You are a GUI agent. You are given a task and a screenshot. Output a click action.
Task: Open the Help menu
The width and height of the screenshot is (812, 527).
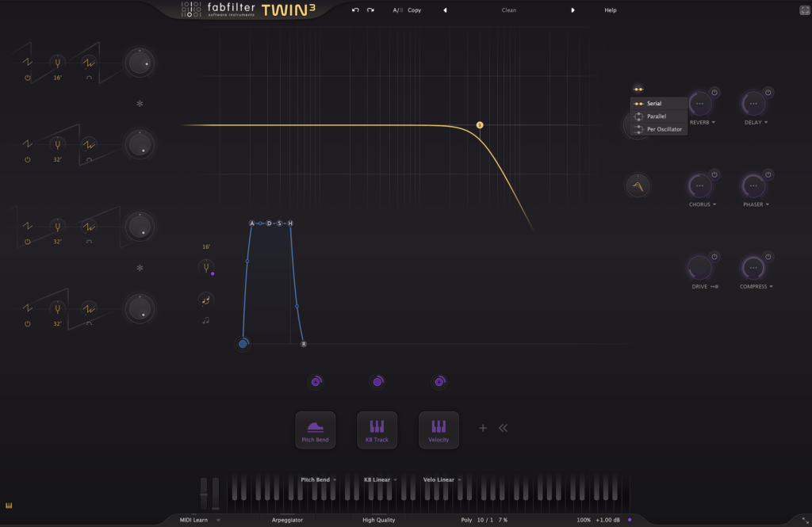point(610,10)
